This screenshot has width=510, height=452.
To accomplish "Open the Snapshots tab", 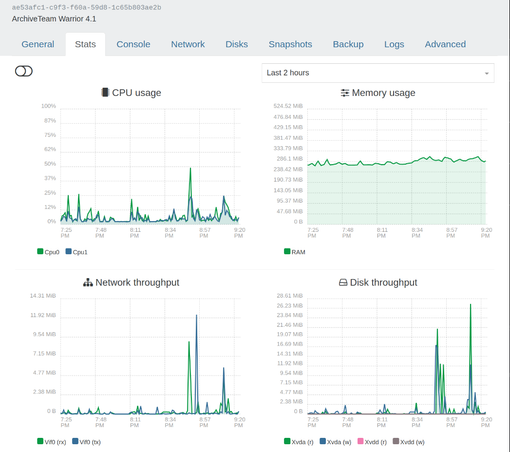I will point(290,44).
